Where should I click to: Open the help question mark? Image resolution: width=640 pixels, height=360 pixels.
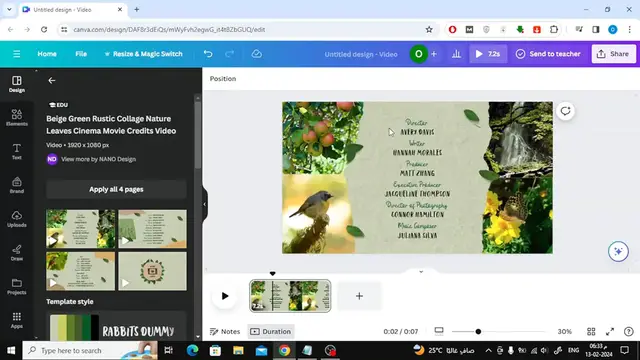coord(629,331)
